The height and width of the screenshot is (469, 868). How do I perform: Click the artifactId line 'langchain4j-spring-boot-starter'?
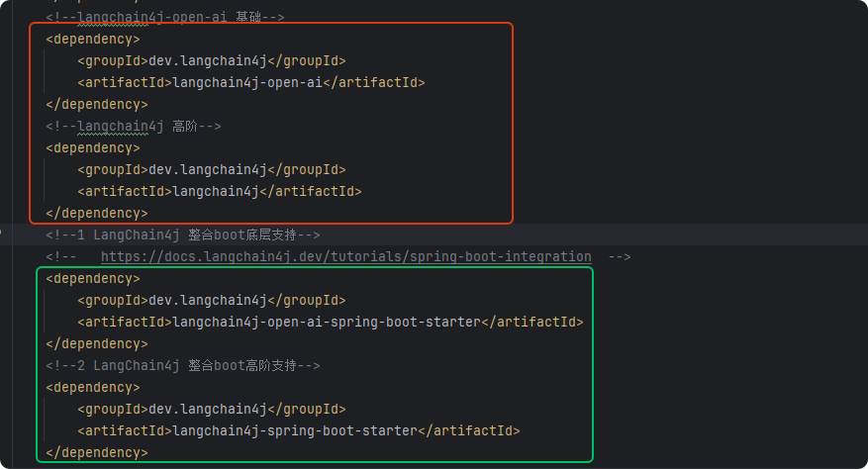tap(299, 430)
